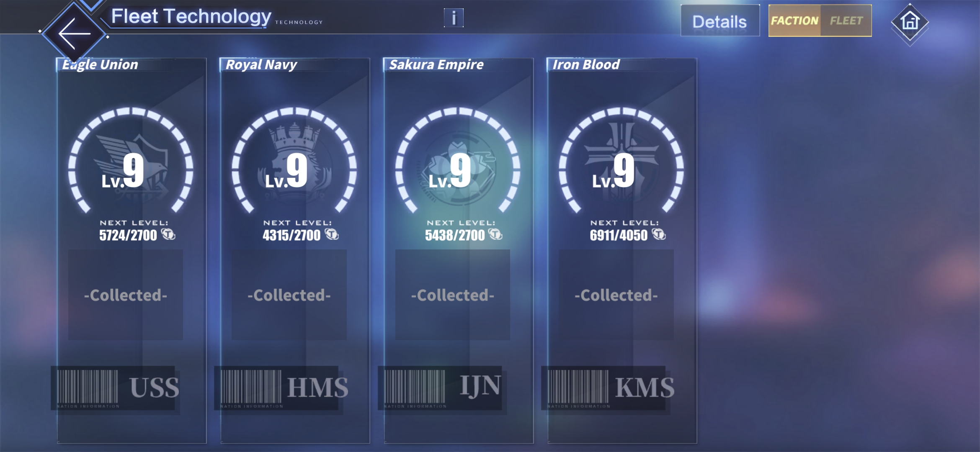This screenshot has height=452, width=980.
Task: Click Royal Navy -Collected- reward box
Action: (289, 295)
